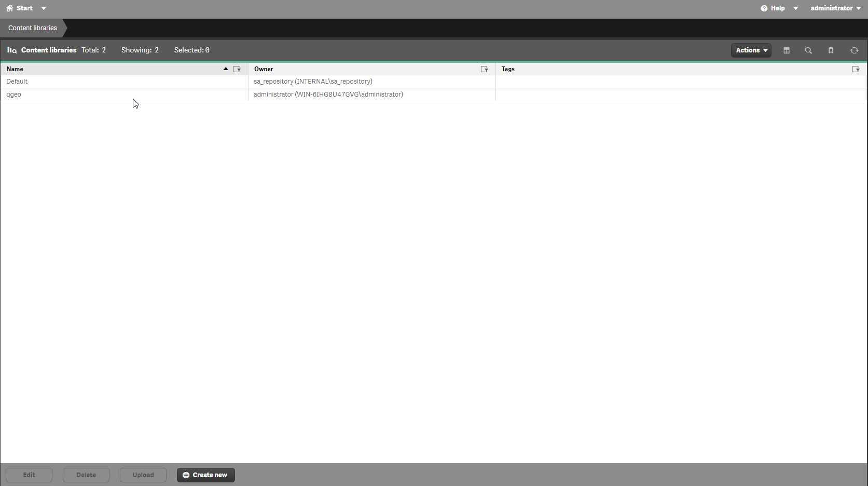This screenshot has width=868, height=486.
Task: Open the Start menu dropdown arrow
Action: 44,8
